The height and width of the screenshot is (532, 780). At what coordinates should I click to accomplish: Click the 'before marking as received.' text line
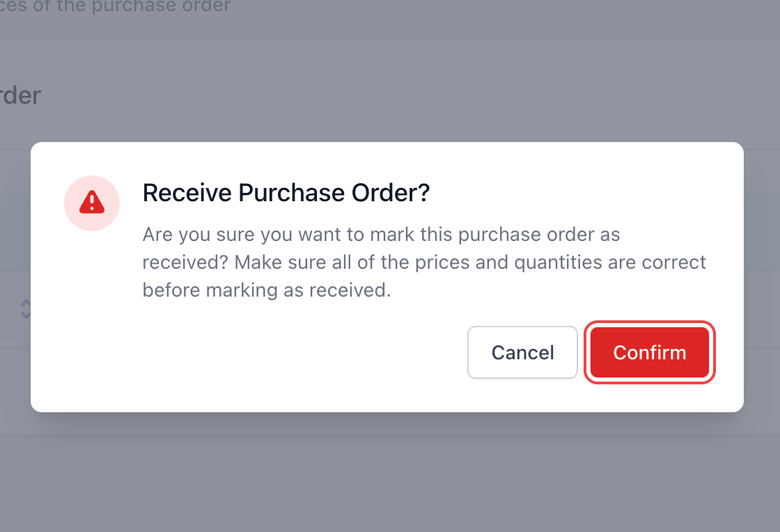pos(267,290)
